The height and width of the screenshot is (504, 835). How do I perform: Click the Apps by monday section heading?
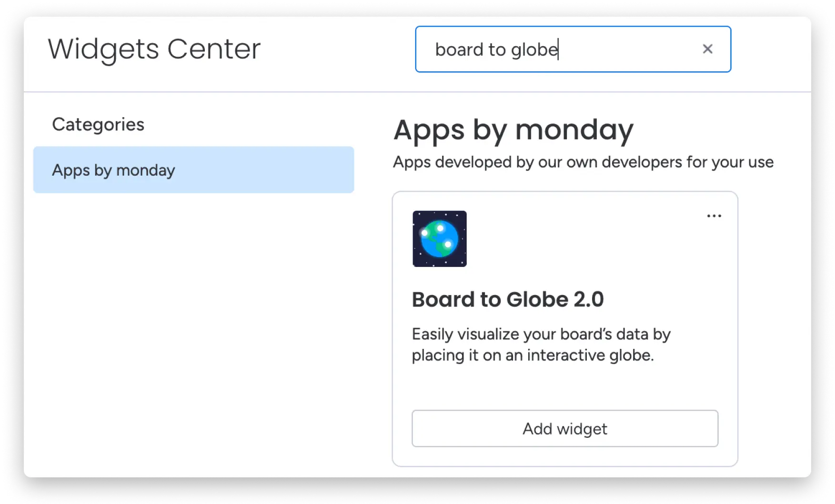[513, 130]
